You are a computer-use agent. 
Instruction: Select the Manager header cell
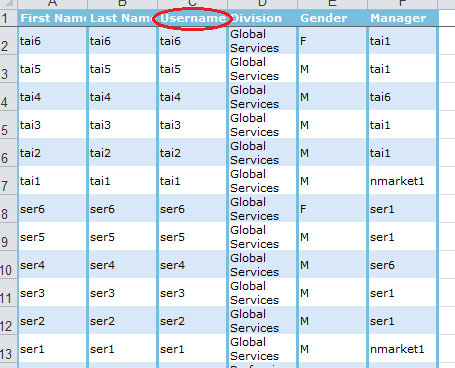click(403, 18)
